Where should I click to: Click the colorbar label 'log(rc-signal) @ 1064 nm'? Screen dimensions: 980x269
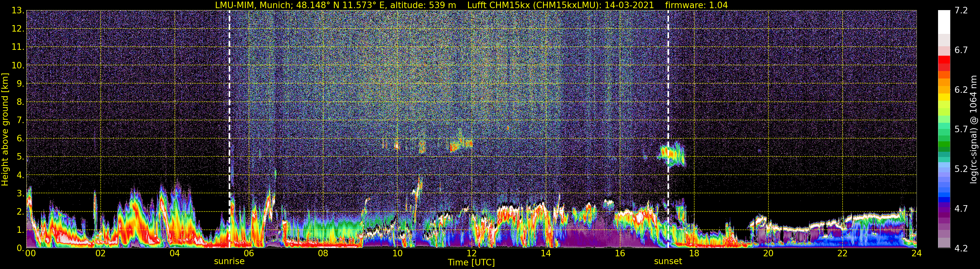[x=973, y=130]
